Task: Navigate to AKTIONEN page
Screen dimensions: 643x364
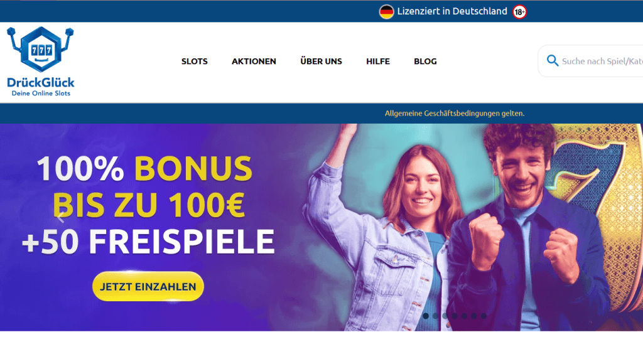Action: [254, 62]
